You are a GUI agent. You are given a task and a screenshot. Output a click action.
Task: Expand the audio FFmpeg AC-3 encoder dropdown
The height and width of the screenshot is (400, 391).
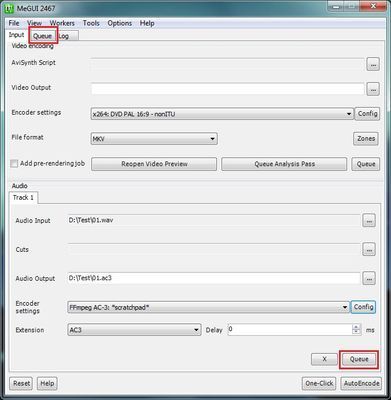tap(345, 307)
